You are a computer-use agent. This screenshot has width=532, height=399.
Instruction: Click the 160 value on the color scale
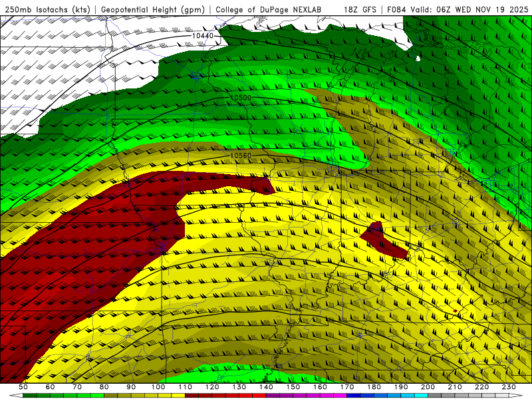[320, 387]
